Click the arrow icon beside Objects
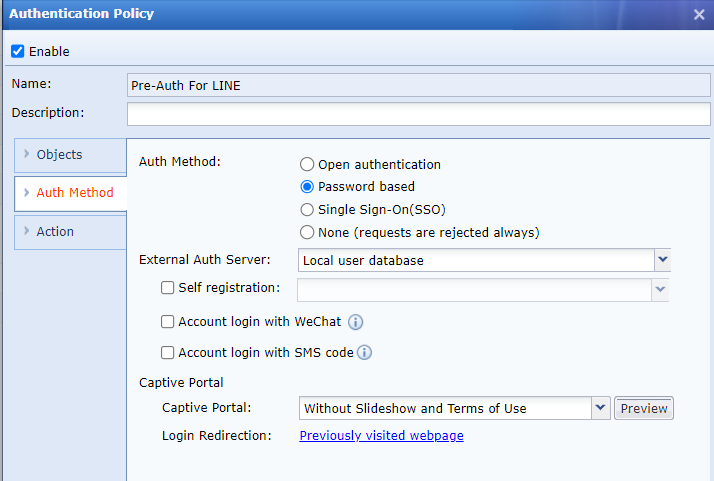Viewport: 714px width, 481px height. (x=26, y=154)
